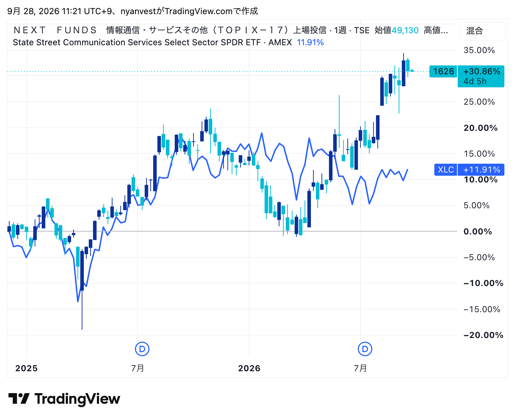The height and width of the screenshot is (420, 515).
Task: Click the 2026 time axis label
Action: (249, 368)
